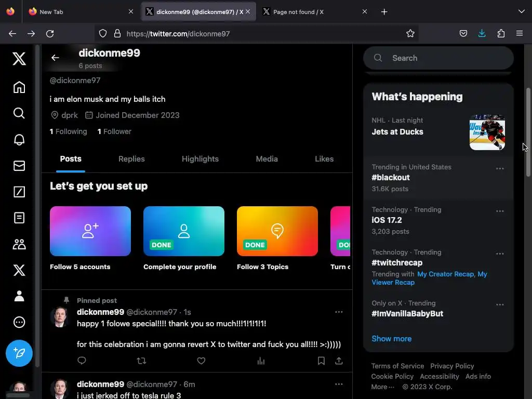Open Follow 5 accounts setup card
The width and height of the screenshot is (532, 399).
point(90,231)
